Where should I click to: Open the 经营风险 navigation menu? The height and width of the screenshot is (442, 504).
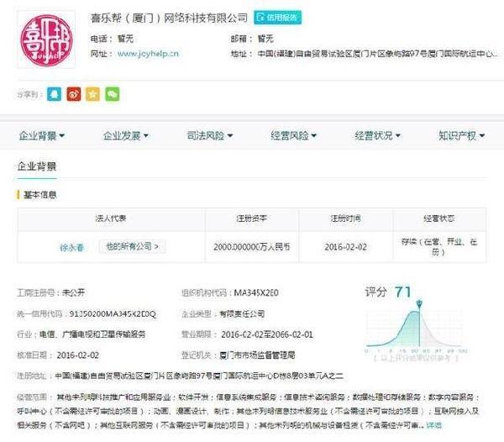coord(293,135)
